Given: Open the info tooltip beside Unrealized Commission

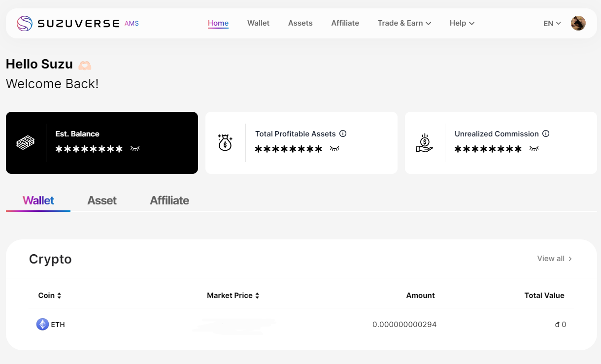Looking at the screenshot, I should (x=546, y=133).
